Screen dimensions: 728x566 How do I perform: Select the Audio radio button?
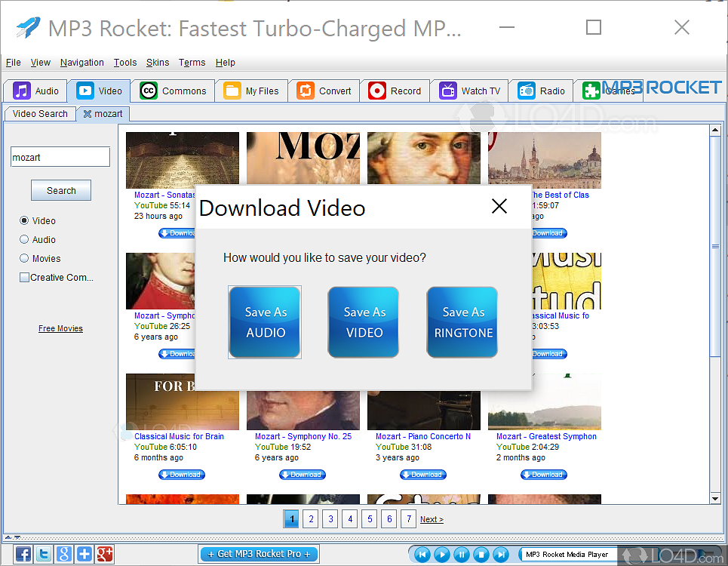coord(24,239)
